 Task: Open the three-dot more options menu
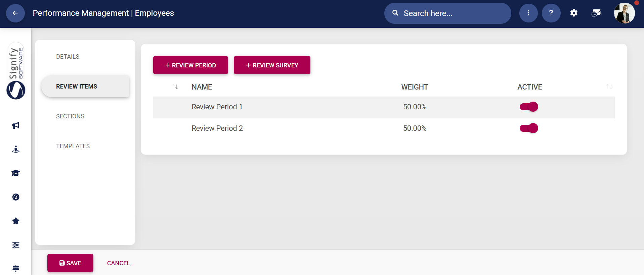tap(528, 13)
